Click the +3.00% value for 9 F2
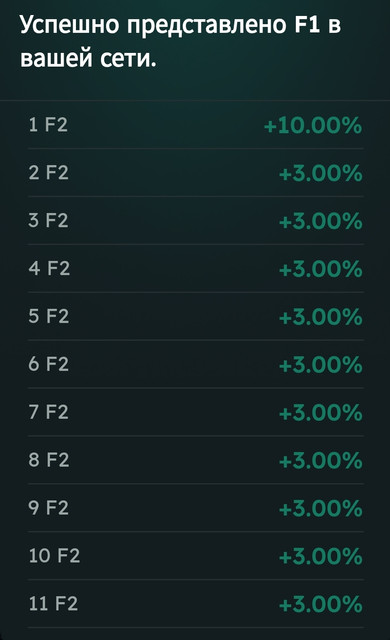This screenshot has width=390, height=640. [x=321, y=509]
